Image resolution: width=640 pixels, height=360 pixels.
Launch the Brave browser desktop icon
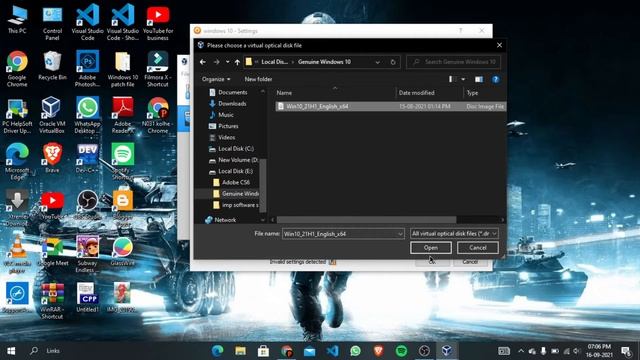pos(52,158)
